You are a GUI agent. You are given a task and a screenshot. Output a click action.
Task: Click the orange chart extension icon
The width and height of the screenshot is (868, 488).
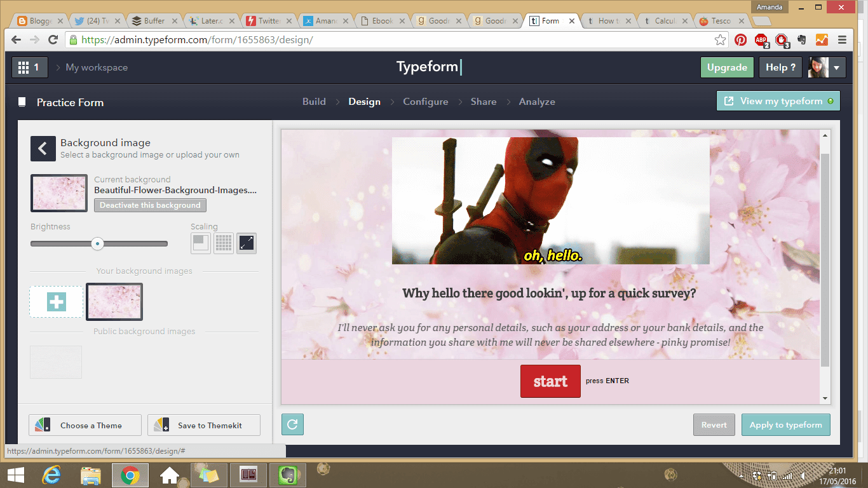pyautogui.click(x=822, y=40)
